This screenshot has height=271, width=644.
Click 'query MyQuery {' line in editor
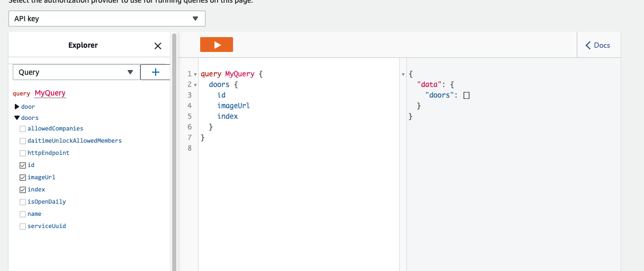(231, 74)
